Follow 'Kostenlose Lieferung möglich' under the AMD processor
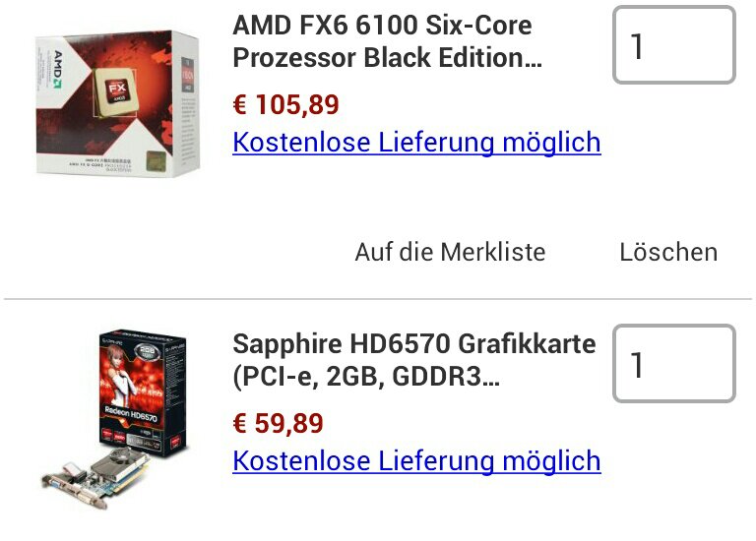This screenshot has height=541, width=756. pos(416,143)
